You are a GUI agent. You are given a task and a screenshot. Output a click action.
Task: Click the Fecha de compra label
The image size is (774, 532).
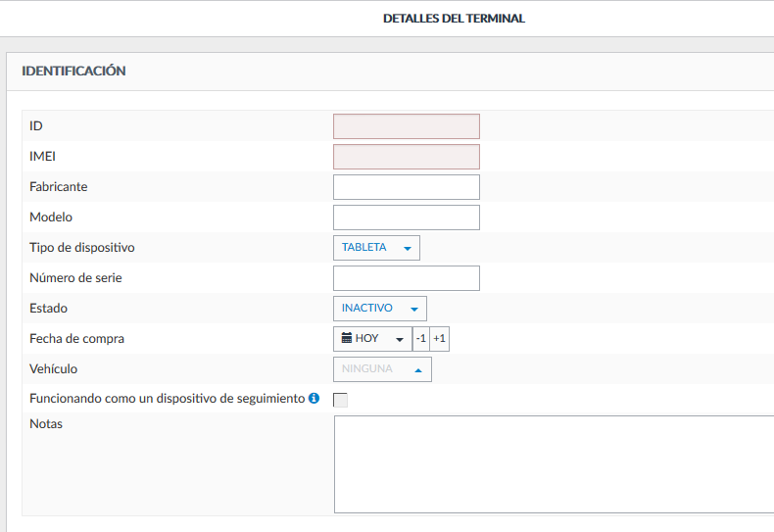click(x=77, y=339)
